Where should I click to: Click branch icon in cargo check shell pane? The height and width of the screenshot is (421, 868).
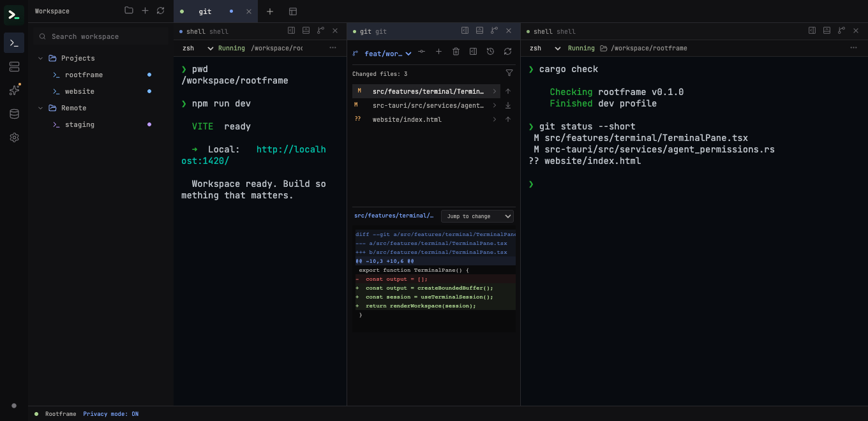point(841,30)
